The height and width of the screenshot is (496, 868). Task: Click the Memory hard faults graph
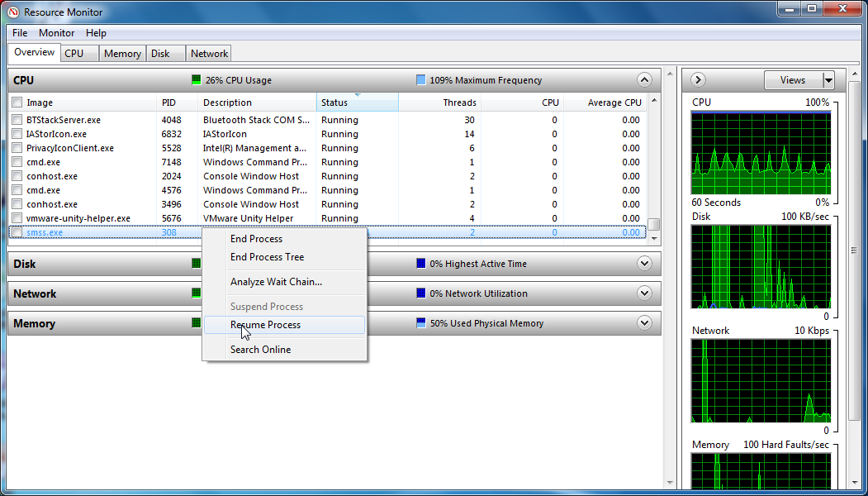[x=761, y=471]
